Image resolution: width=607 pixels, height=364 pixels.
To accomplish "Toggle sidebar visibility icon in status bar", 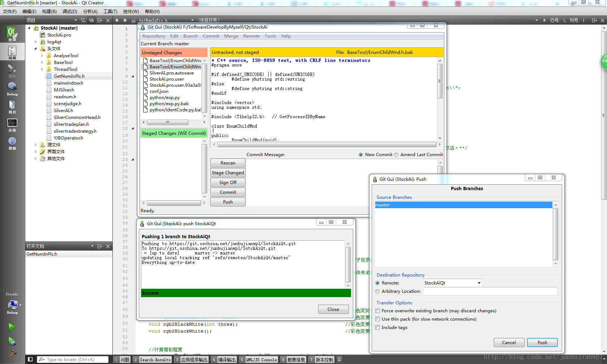I will (x=30, y=359).
